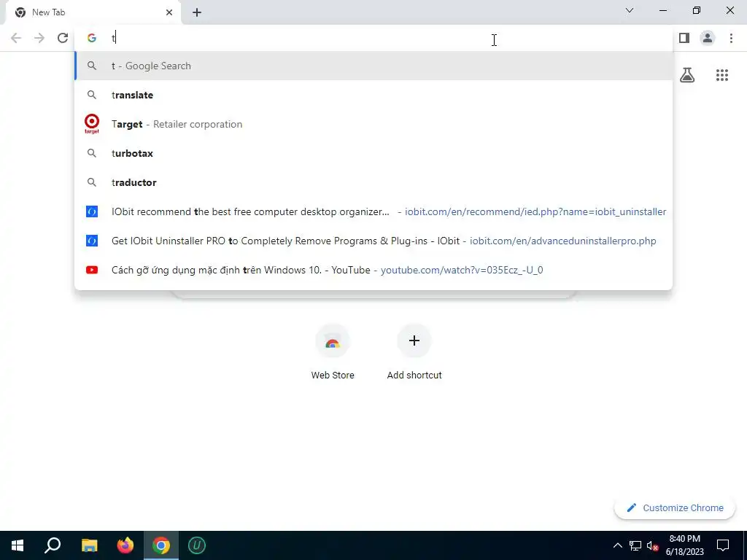
Task: Open the Google apps grid
Action: [x=722, y=75]
